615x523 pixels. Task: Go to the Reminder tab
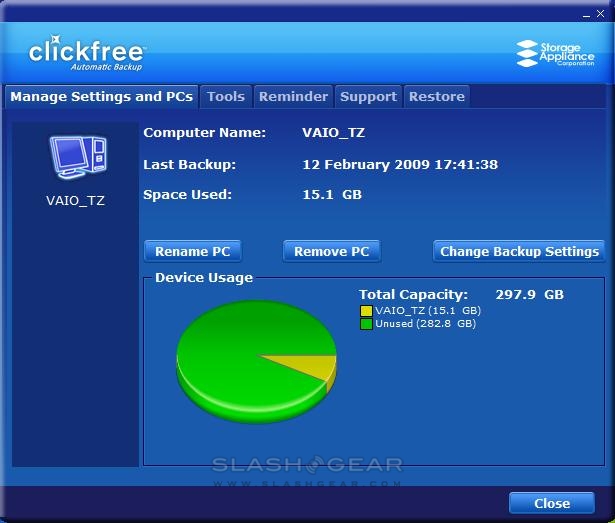(293, 97)
